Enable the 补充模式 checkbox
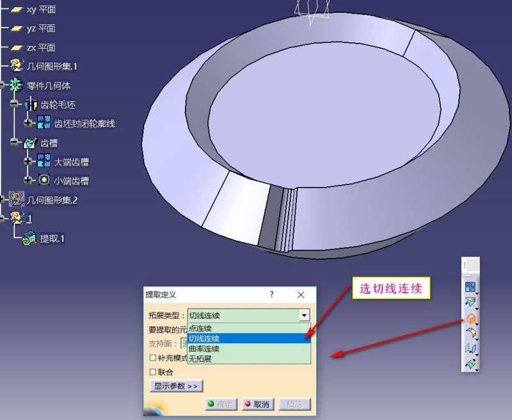 151,359
